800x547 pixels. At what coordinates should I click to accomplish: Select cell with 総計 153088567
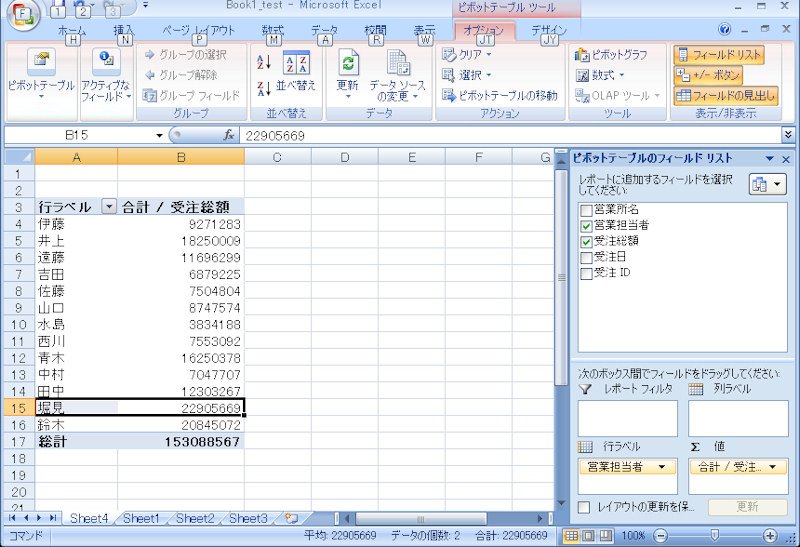(x=181, y=441)
